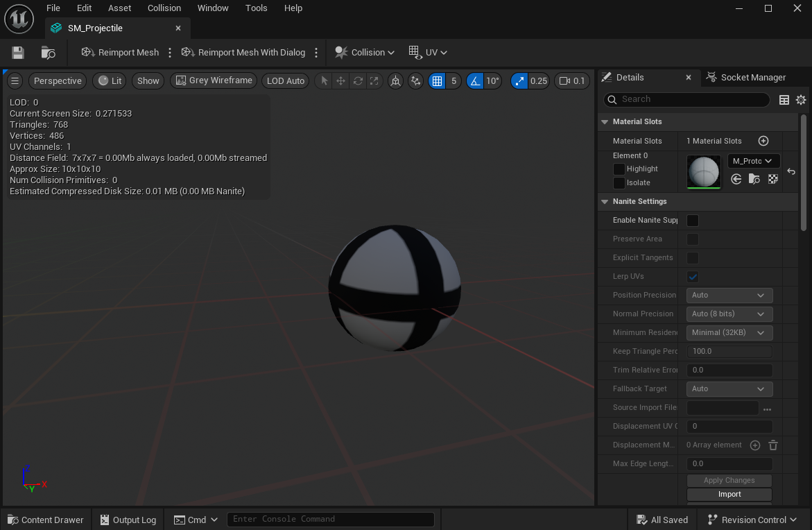Click the Reimport Mesh button
This screenshot has width=812, height=530.
(x=120, y=53)
